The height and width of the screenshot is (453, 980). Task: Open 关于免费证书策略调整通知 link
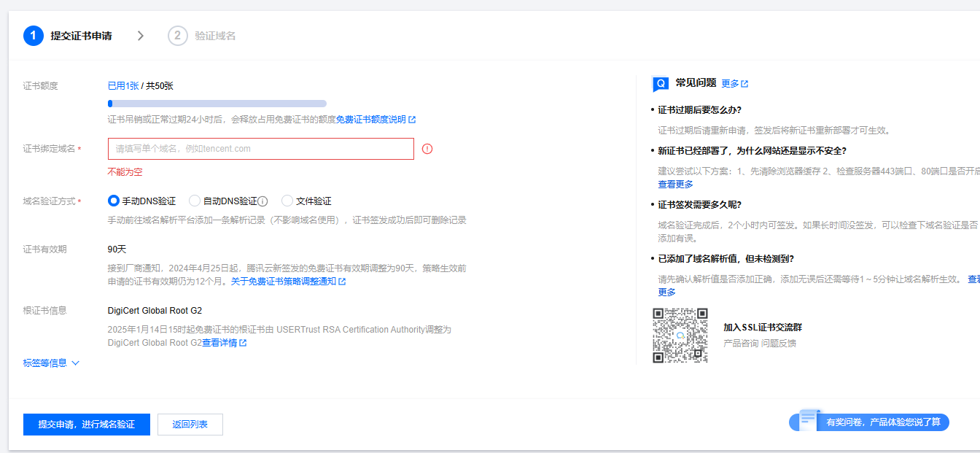(x=284, y=282)
